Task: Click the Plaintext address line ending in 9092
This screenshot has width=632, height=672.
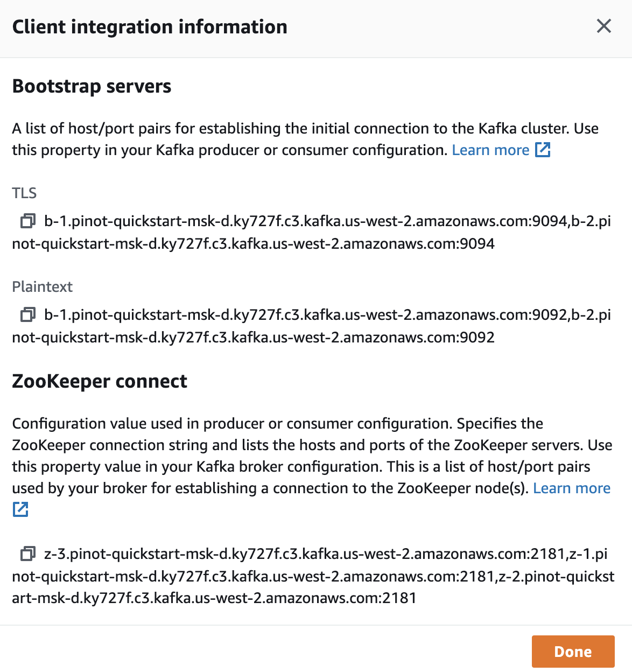Action: [253, 338]
